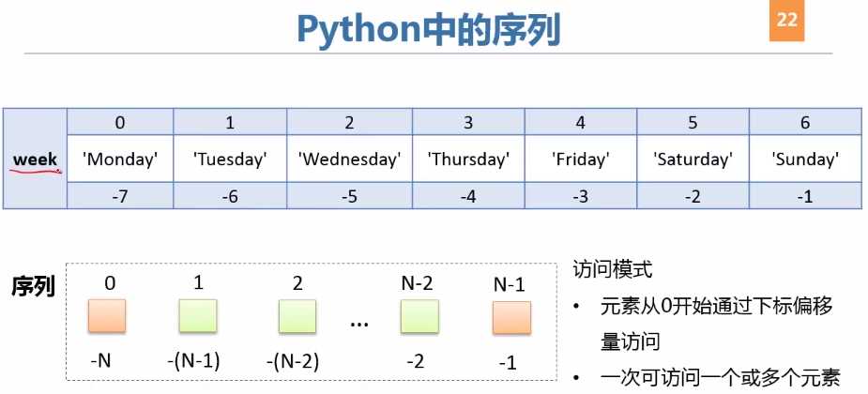868x394 pixels.
Task: Click the green square above -(N-2)
Action: (x=297, y=317)
